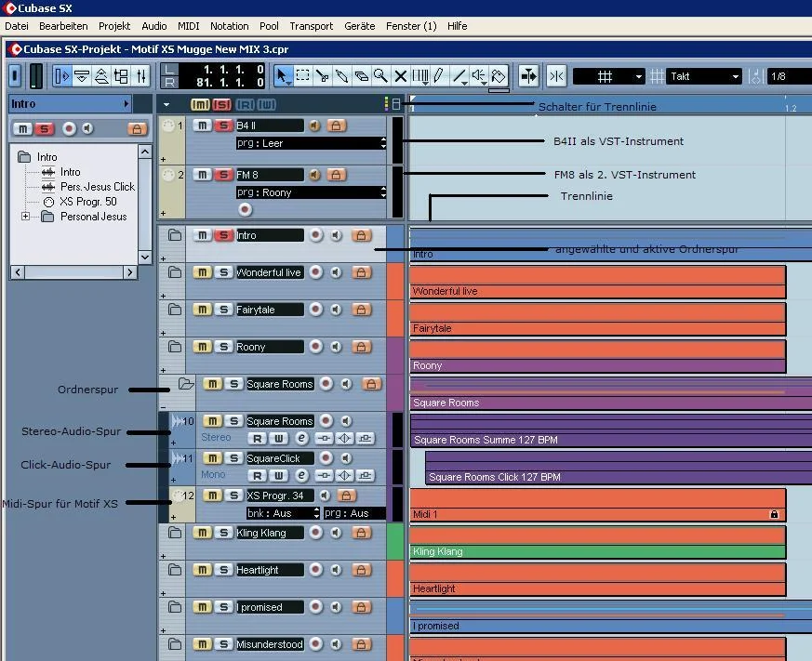
Task: Click the lock icon on Wonderful live
Action: [x=360, y=272]
